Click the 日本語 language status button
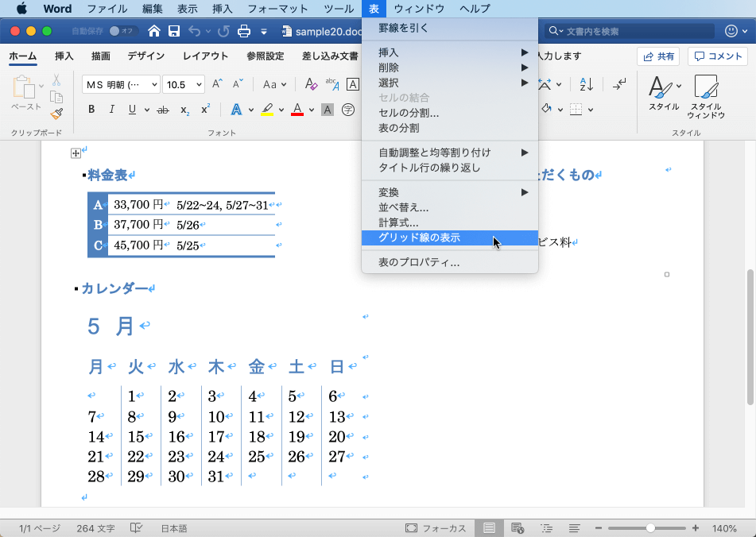This screenshot has height=537, width=756. pyautogui.click(x=173, y=528)
